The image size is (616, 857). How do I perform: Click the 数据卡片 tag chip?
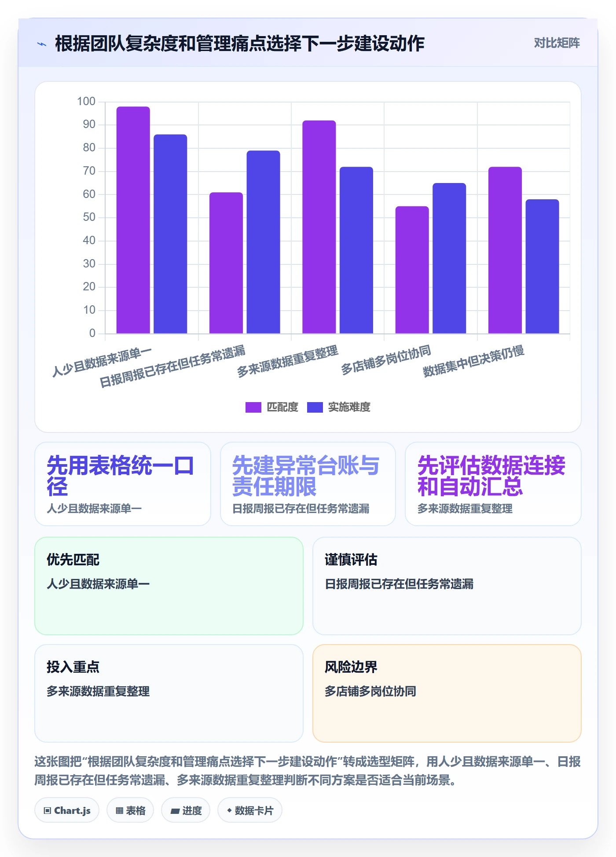click(250, 810)
